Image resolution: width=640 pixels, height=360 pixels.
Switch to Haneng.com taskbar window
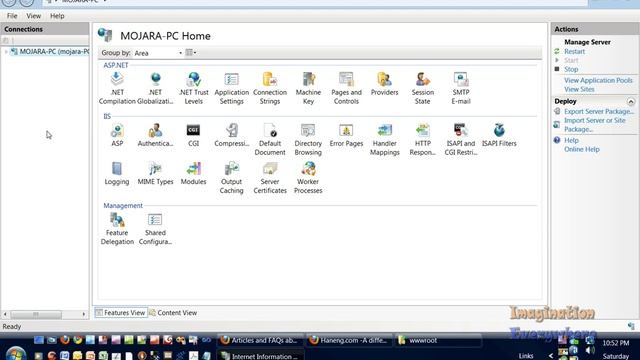(349, 340)
